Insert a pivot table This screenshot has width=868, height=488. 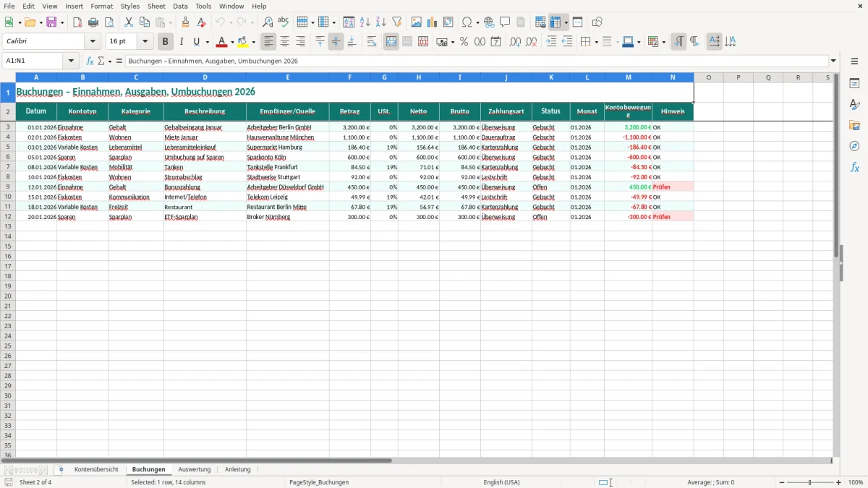tap(448, 22)
